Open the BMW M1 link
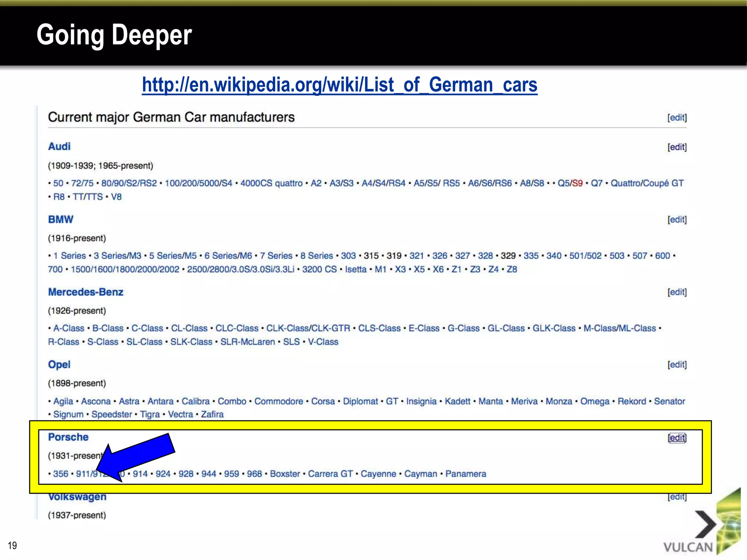The width and height of the screenshot is (747, 560). (x=380, y=269)
